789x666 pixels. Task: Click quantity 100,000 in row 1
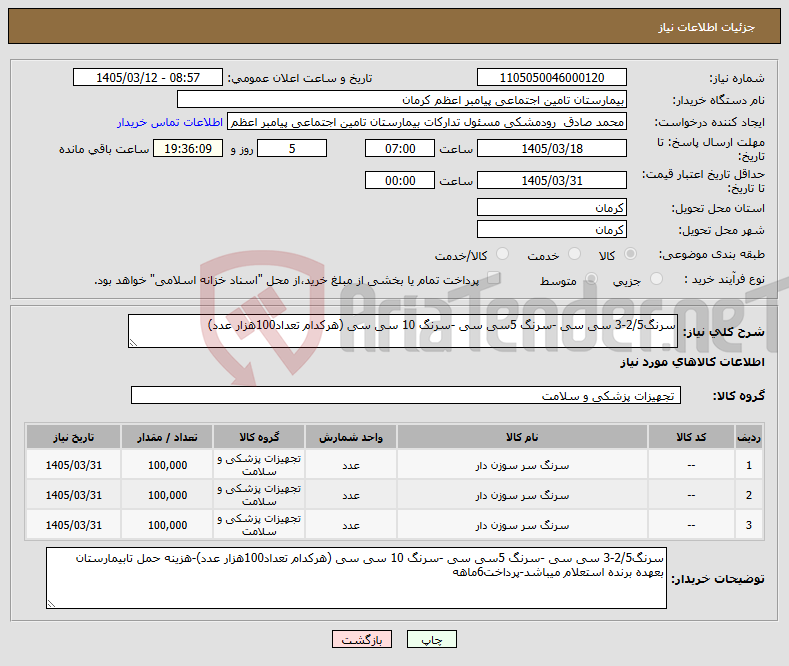pos(167,465)
